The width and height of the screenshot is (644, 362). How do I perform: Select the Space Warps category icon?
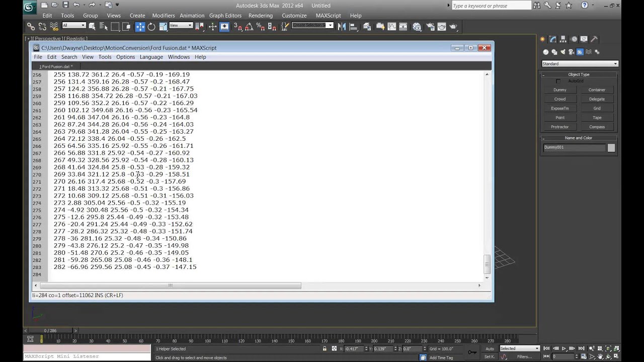589,52
